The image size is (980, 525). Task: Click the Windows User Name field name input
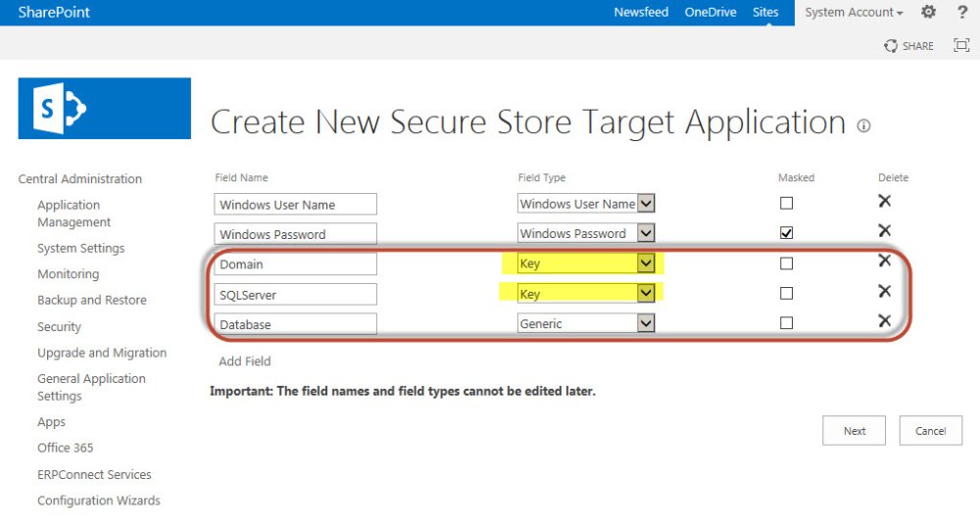[x=295, y=204]
